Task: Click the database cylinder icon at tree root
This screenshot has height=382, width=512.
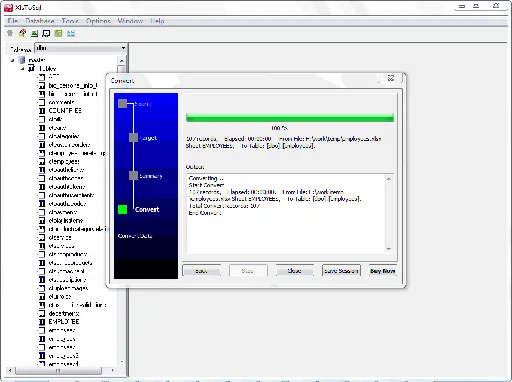Action: [x=22, y=60]
